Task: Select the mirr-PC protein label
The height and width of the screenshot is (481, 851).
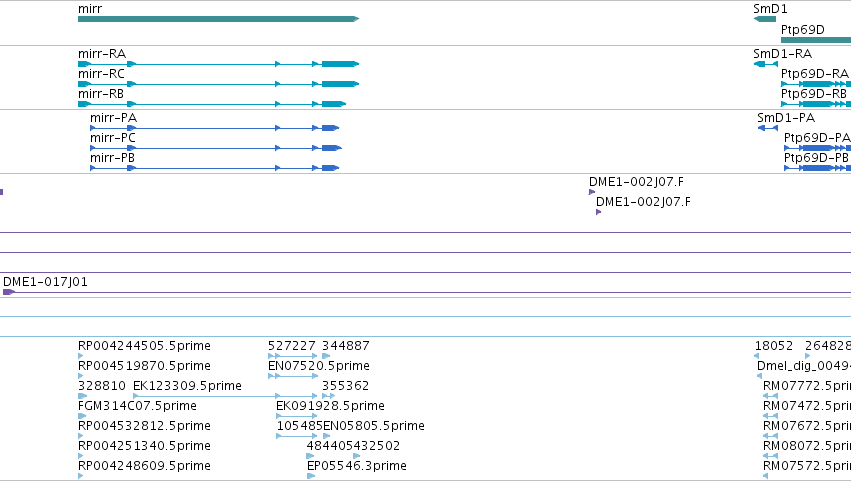Action: (x=113, y=138)
